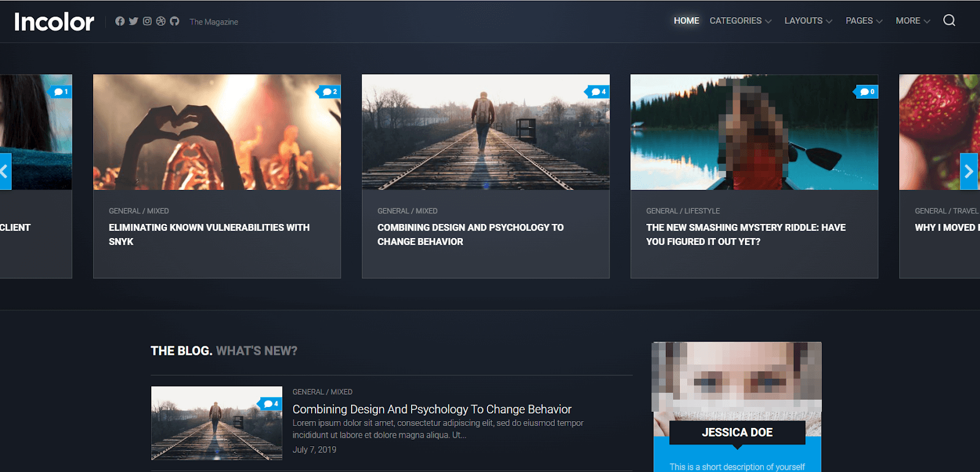Open the Facebook social link
980x472 pixels.
point(120,21)
